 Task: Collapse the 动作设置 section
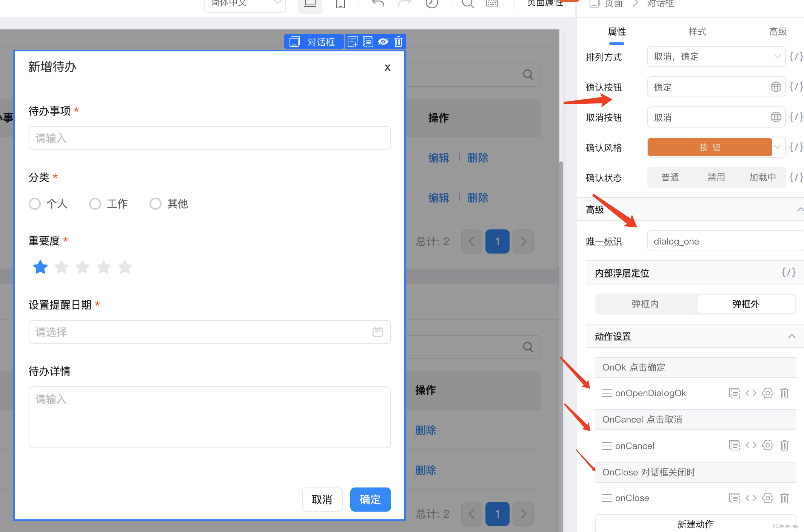point(792,336)
